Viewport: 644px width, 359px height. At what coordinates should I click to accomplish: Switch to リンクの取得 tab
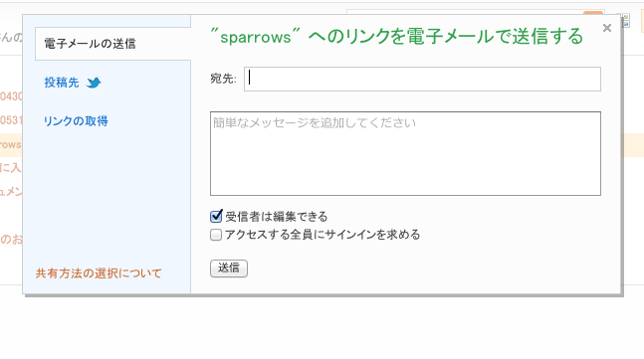point(76,121)
